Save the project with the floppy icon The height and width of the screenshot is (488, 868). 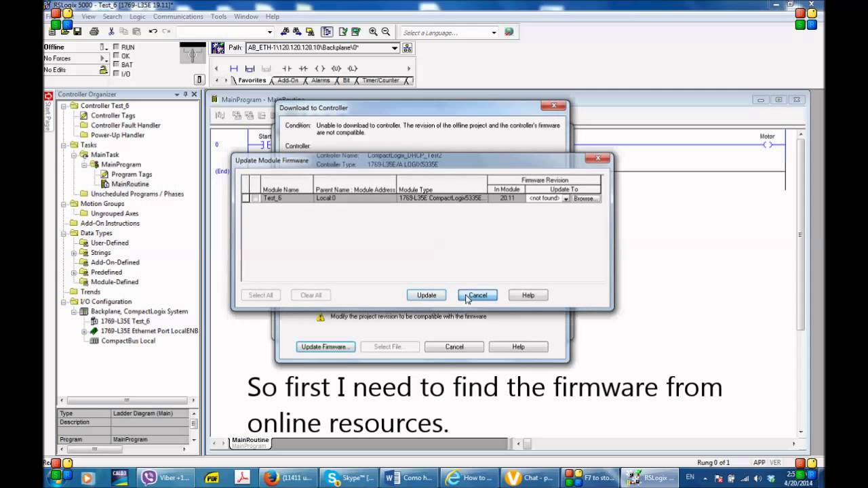click(77, 32)
